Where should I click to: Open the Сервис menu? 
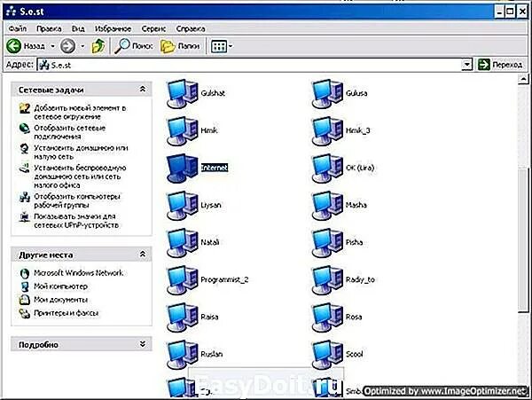pos(153,28)
